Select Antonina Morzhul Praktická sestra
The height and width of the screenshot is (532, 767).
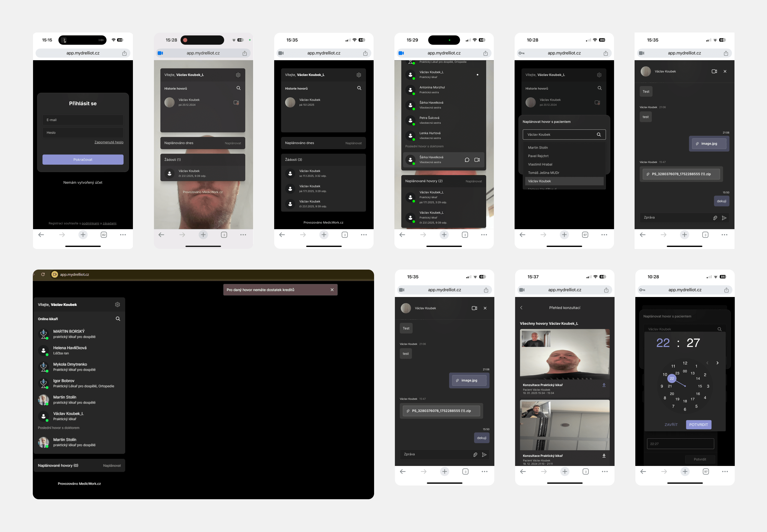(443, 90)
